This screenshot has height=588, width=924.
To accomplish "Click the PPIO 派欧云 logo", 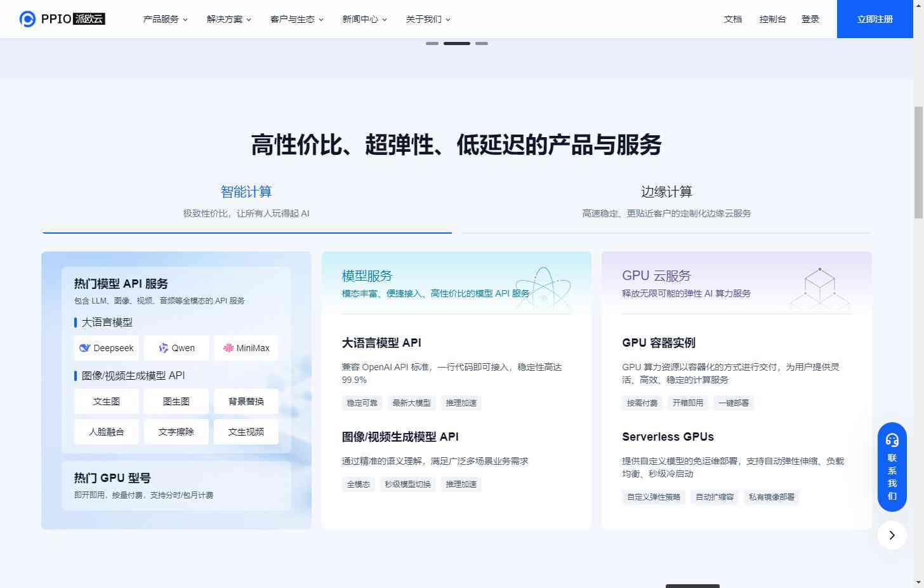I will pos(62,19).
